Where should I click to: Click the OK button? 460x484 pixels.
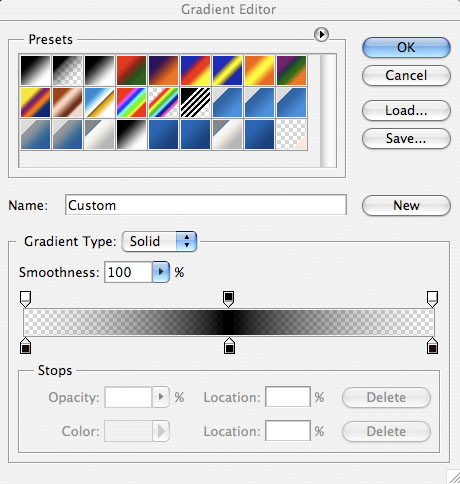point(406,47)
